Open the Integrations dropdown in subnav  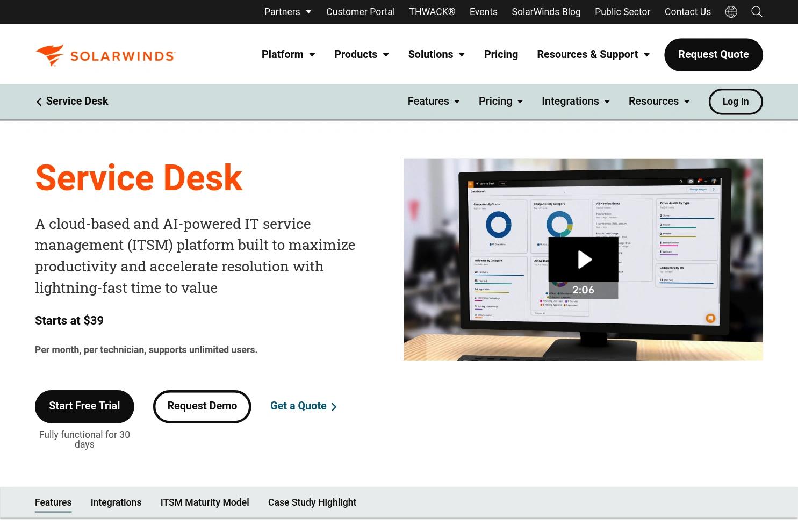point(576,101)
